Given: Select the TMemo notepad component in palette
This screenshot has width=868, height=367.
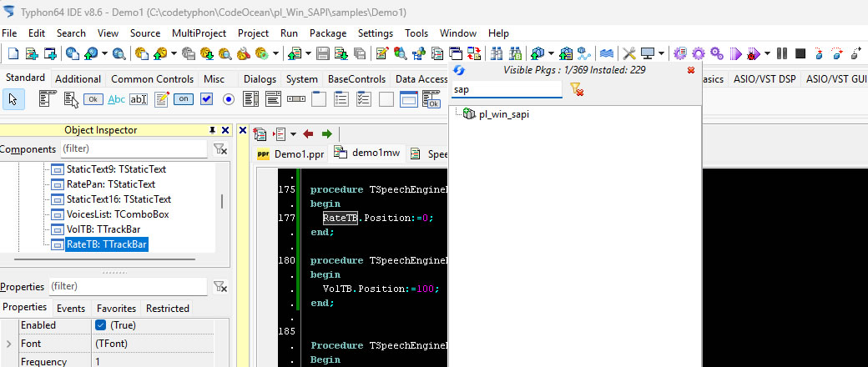Looking at the screenshot, I should [x=161, y=99].
